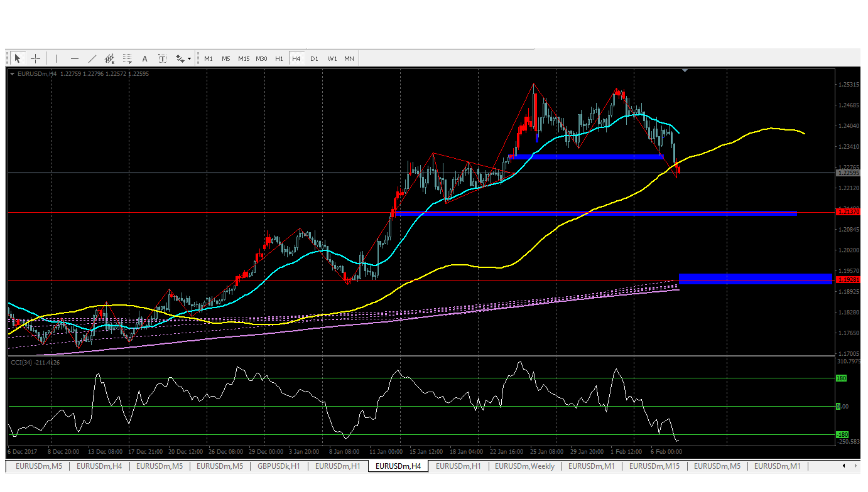The height and width of the screenshot is (492, 868).
Task: Switch chart to M1 timeframe
Action: point(209,58)
